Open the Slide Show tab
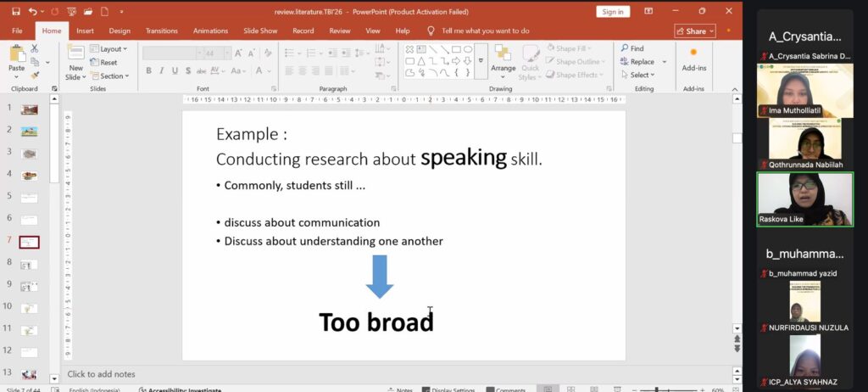This screenshot has width=868, height=392. 260,31
